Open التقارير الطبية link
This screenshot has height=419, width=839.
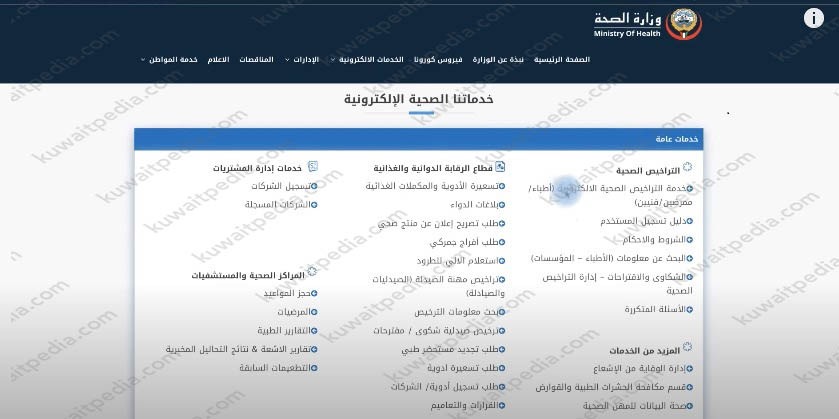coord(285,331)
